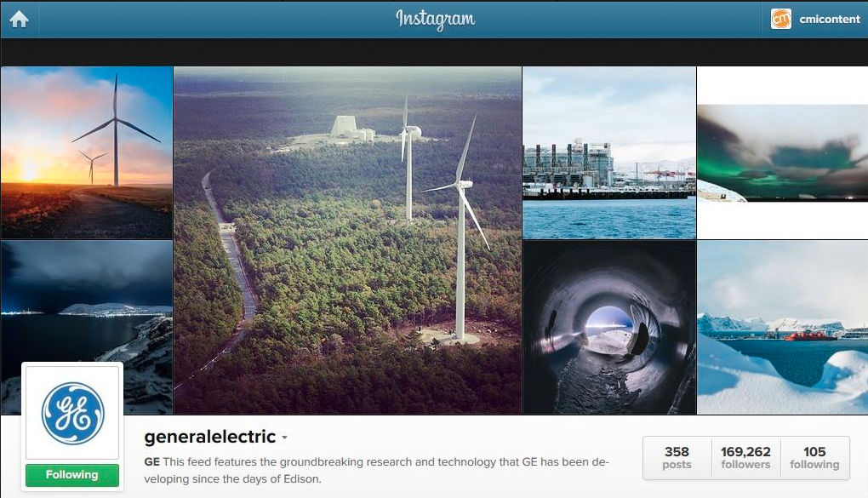Open the 169,262 followers list
868x498 pixels.
point(745,457)
